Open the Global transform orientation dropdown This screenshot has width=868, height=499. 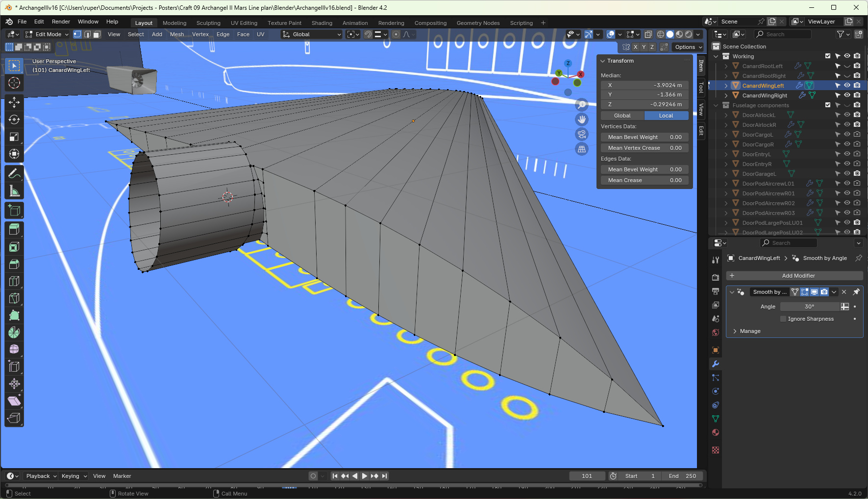[312, 34]
